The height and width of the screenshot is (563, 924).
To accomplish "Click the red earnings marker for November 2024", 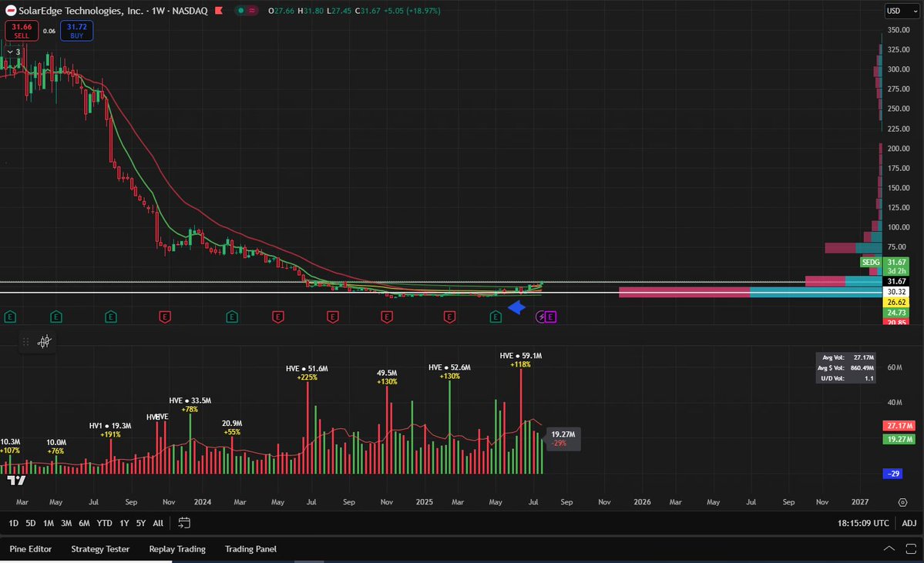I will tap(387, 317).
